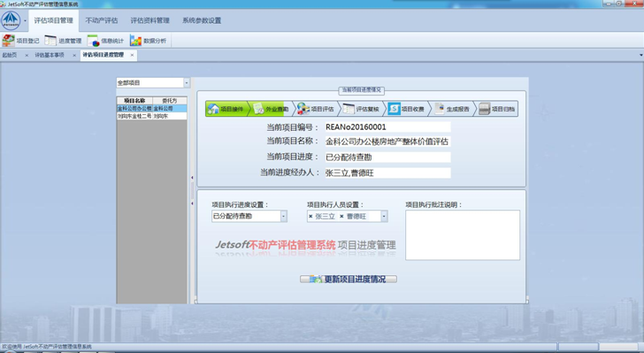Click the 更新项目进度情况 button
This screenshot has width=644, height=353.
point(349,279)
